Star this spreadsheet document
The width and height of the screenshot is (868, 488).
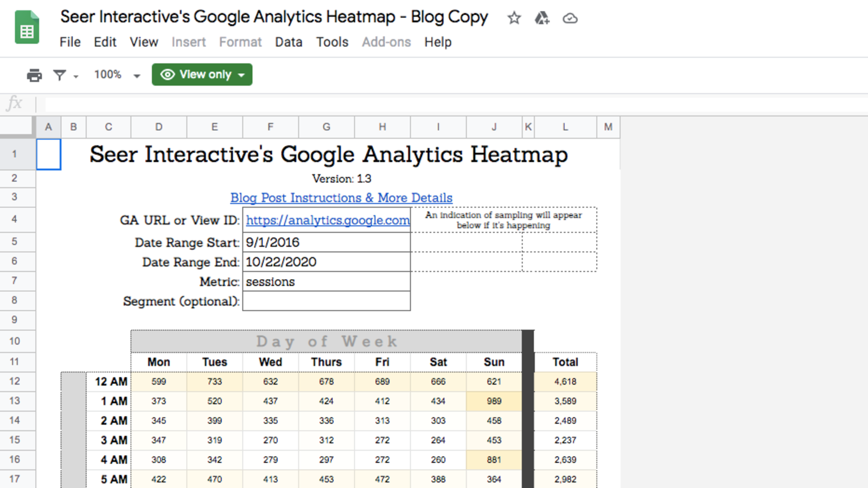(514, 18)
